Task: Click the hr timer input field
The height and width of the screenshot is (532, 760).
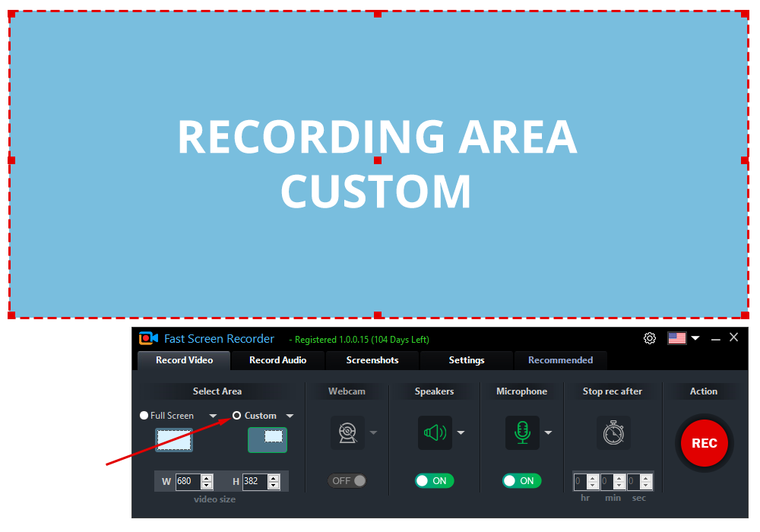Action: pos(580,481)
